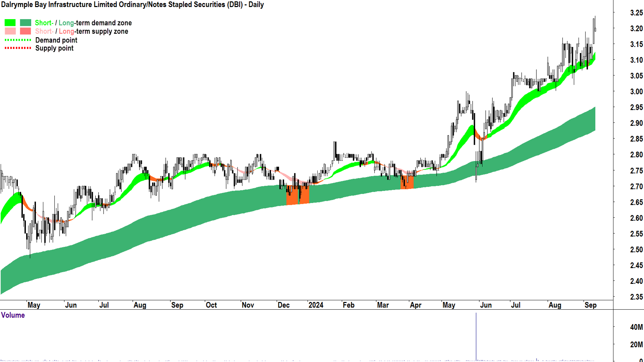Click the light pink short-term supply swatch

(x=10, y=31)
